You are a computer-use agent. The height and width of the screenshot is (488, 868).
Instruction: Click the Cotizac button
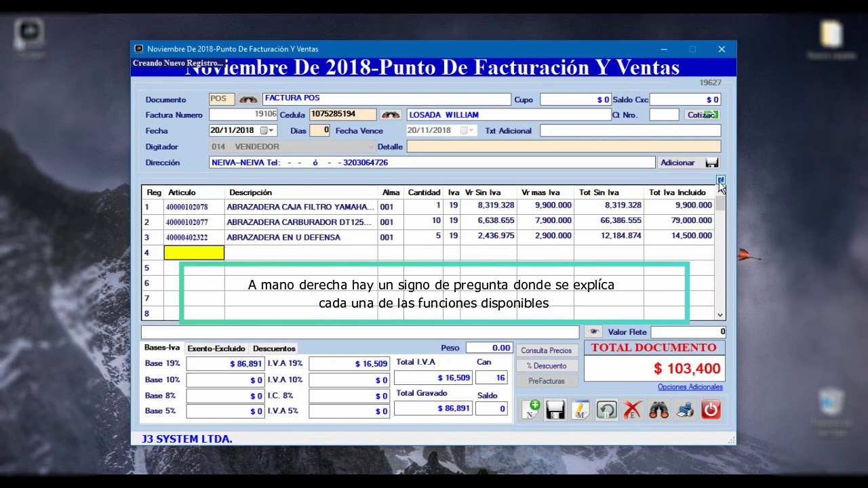pos(703,115)
